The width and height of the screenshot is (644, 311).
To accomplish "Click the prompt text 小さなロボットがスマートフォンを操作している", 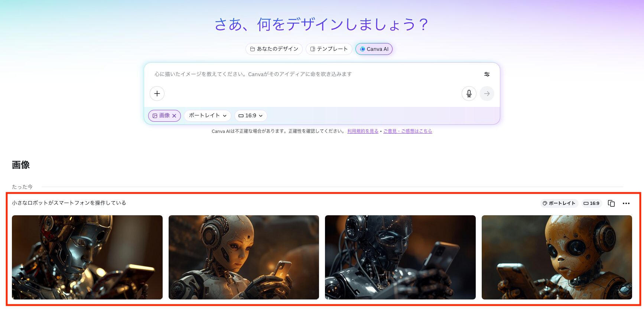I will click(x=69, y=203).
